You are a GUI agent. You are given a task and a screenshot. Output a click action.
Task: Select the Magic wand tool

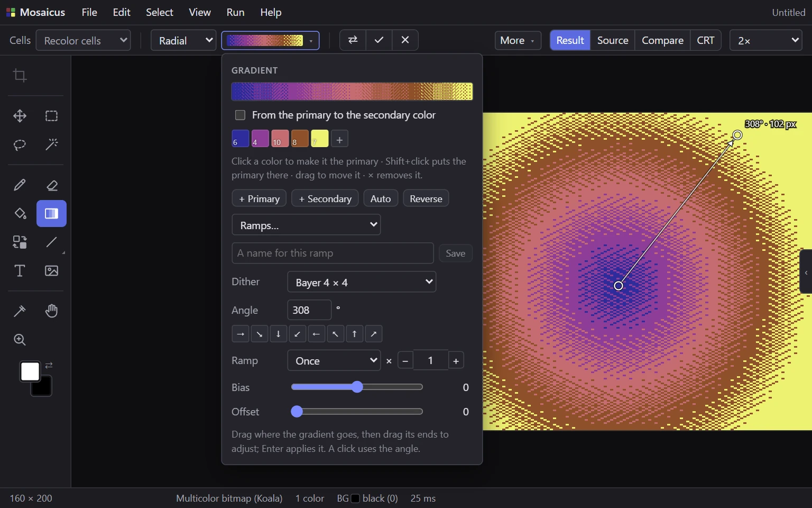click(51, 144)
